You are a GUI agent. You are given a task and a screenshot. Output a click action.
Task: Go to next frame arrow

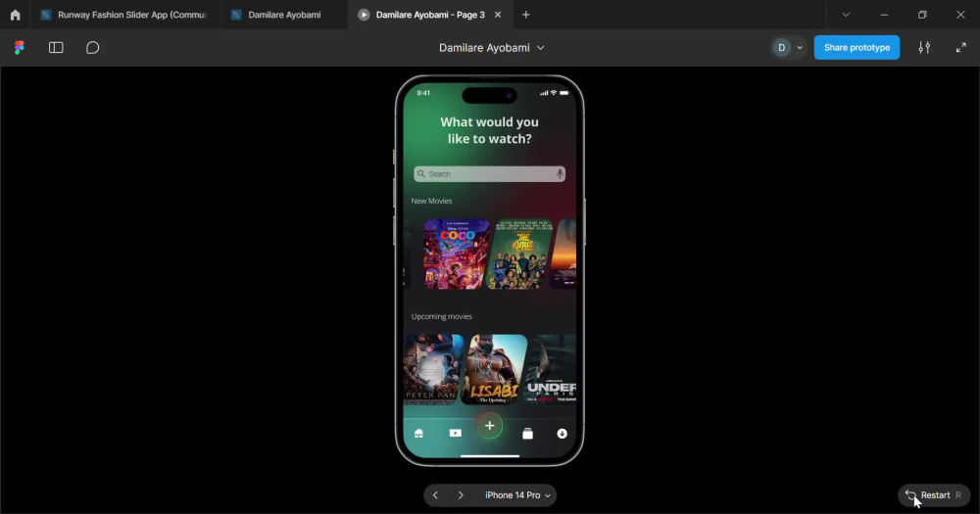pos(461,495)
